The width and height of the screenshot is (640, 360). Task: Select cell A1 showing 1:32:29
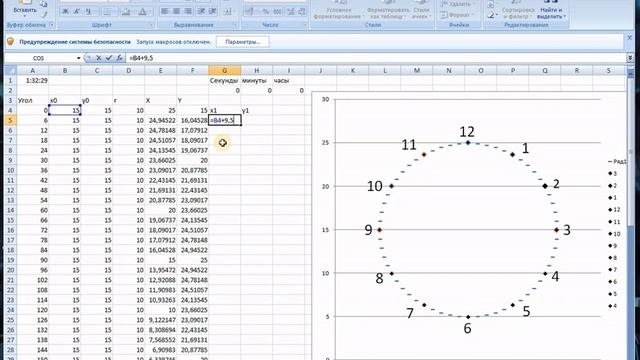[x=32, y=80]
